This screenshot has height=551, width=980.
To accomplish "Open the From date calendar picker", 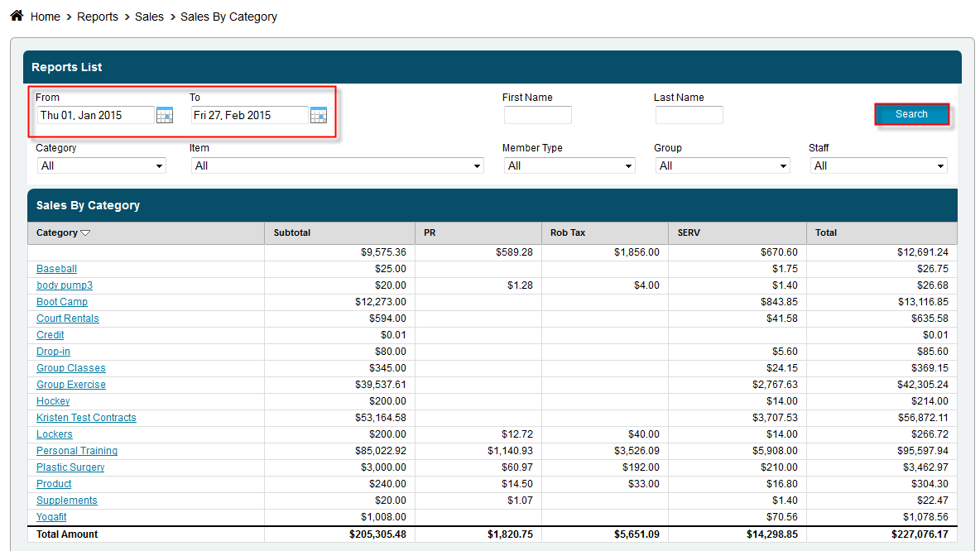I will 164,115.
